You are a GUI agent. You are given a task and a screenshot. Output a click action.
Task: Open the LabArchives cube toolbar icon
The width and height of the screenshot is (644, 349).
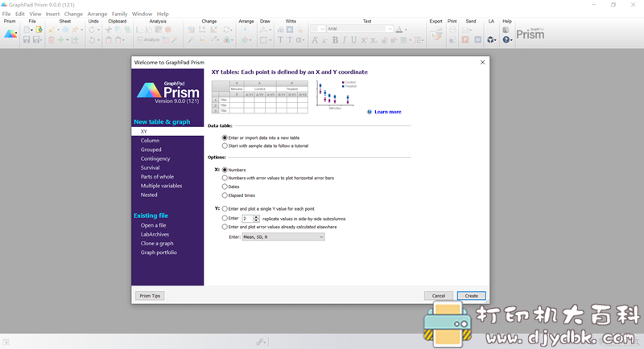(490, 39)
